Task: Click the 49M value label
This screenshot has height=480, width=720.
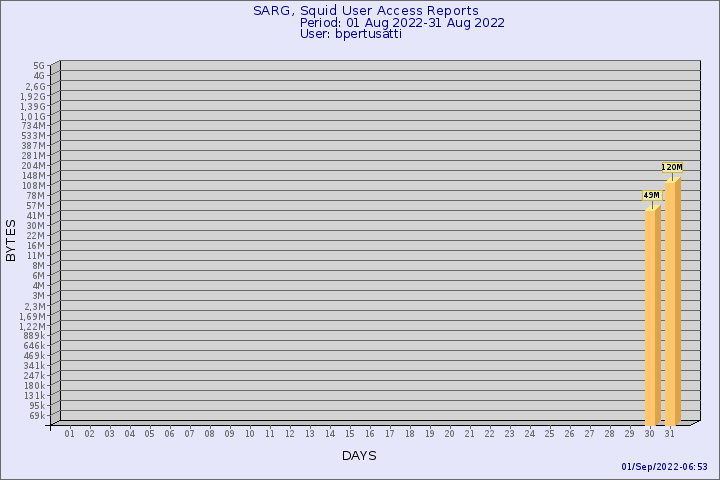Action: pos(651,195)
